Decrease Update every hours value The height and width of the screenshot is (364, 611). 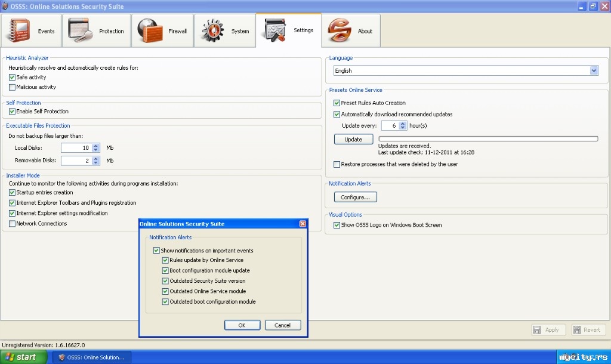pyautogui.click(x=403, y=128)
